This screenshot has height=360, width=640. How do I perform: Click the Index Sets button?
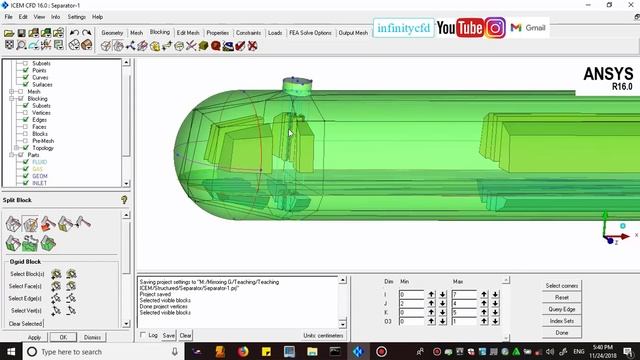click(562, 321)
